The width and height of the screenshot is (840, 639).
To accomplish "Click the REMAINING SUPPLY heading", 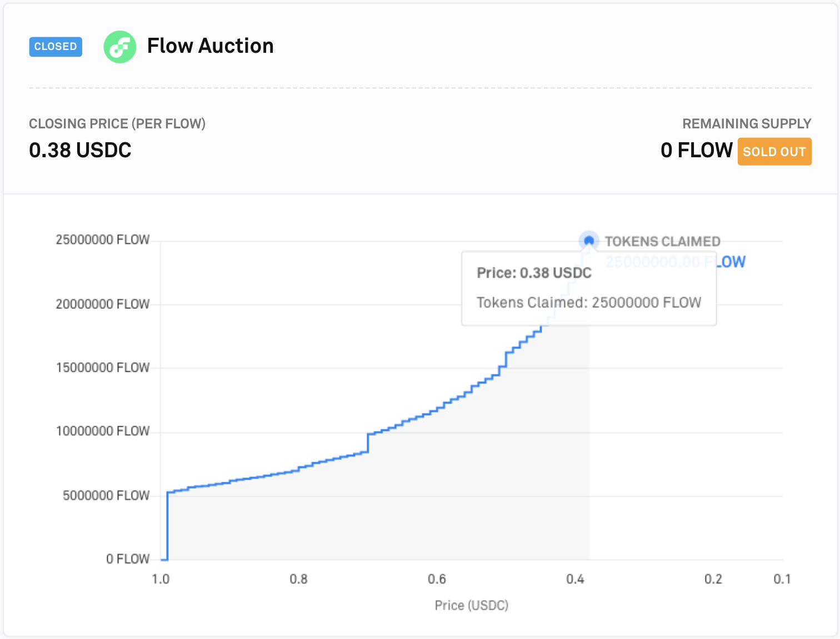I will click(747, 123).
